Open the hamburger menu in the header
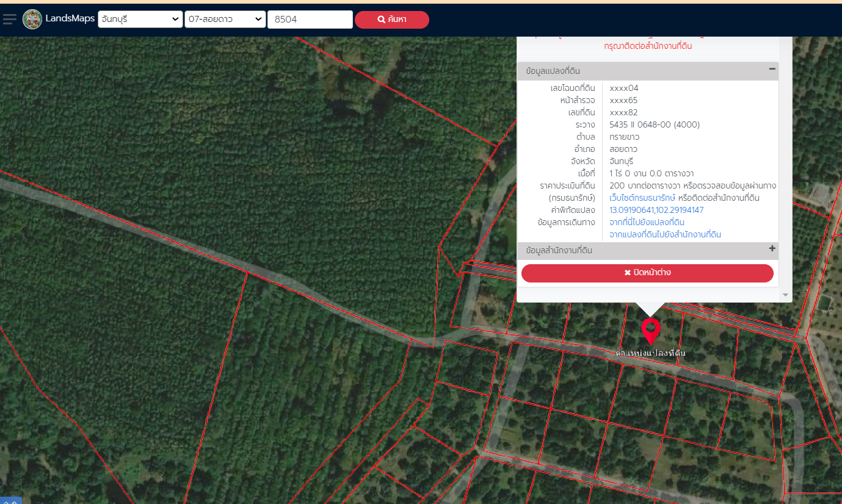The height and width of the screenshot is (504, 842). (x=9, y=19)
